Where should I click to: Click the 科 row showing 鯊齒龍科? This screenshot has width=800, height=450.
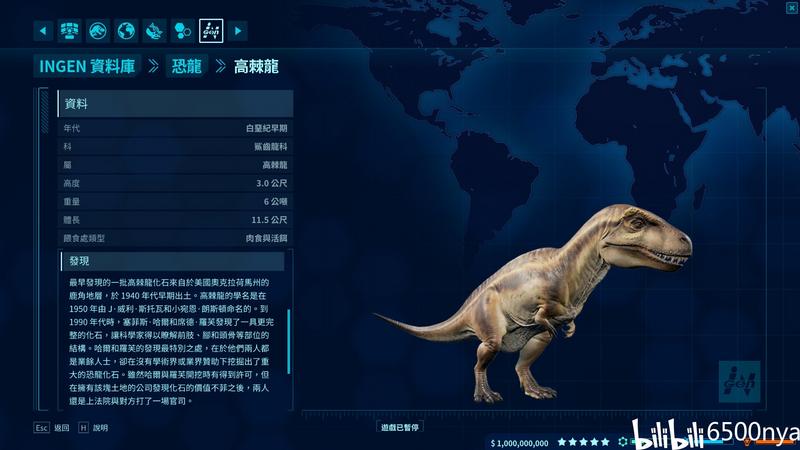(175, 146)
